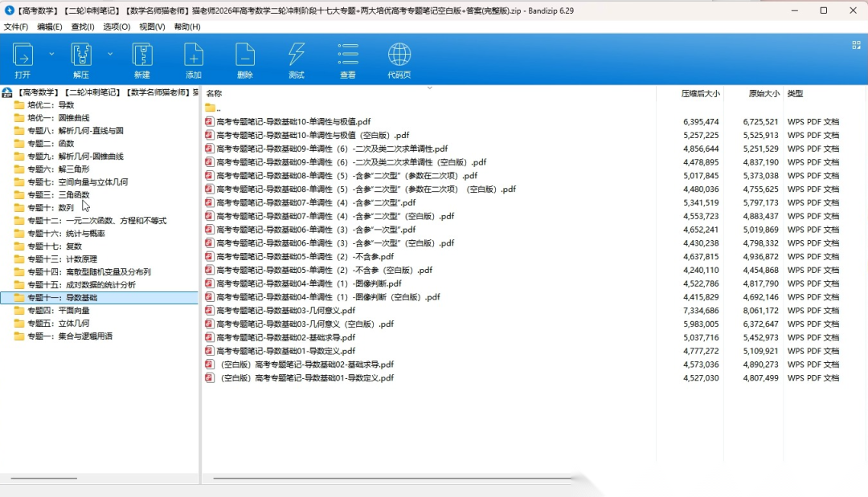
Task: Open the 选项(O) menu
Action: 117,26
